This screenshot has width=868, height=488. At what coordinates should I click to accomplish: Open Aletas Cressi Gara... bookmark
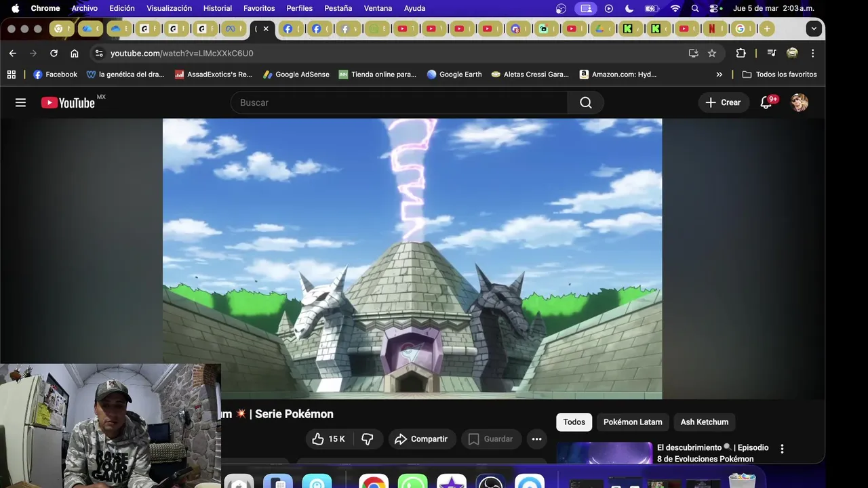pyautogui.click(x=530, y=75)
